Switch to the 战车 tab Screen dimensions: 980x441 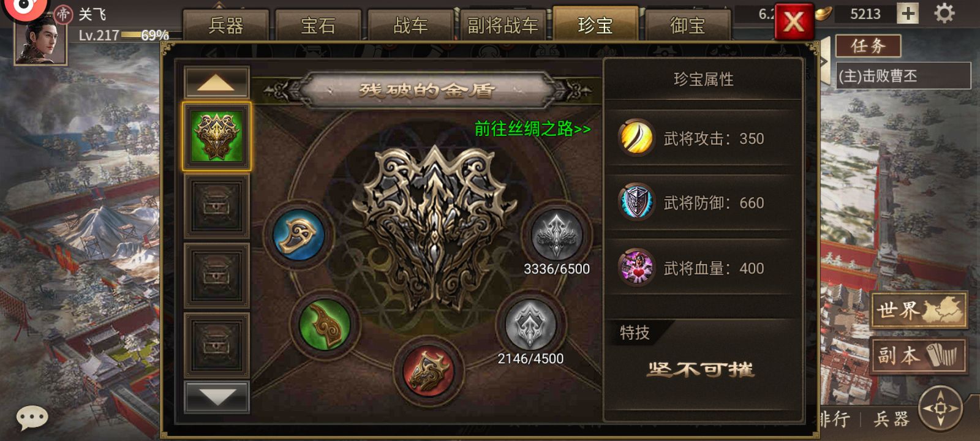coord(410,26)
